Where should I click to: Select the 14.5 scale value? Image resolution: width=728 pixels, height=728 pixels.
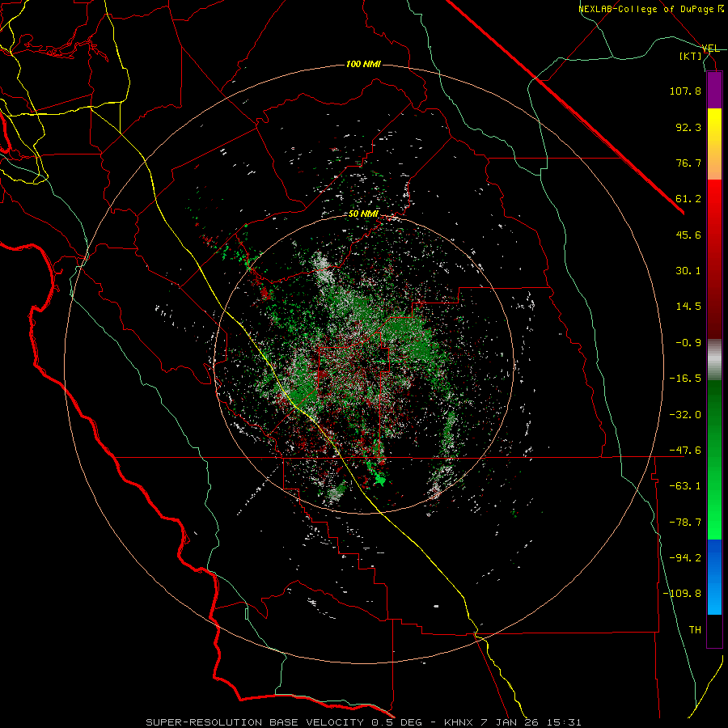point(688,307)
